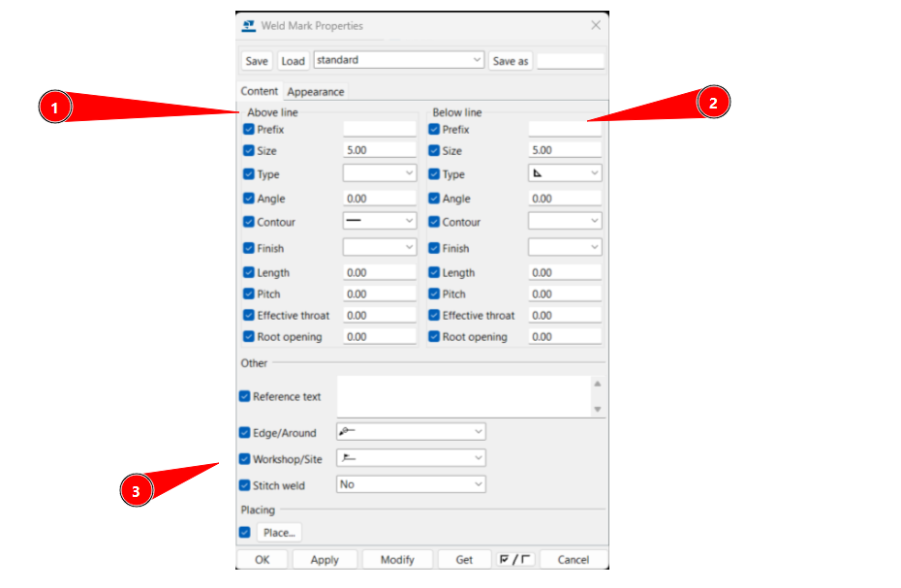Click the toggle-all checkboxes on/off button
Screen dimensions: 901x588
[514, 559]
